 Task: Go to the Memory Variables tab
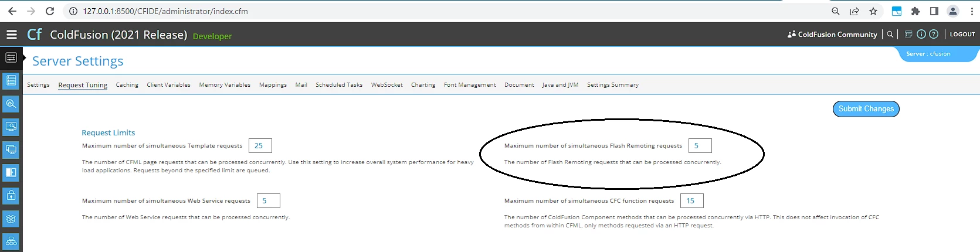point(225,85)
